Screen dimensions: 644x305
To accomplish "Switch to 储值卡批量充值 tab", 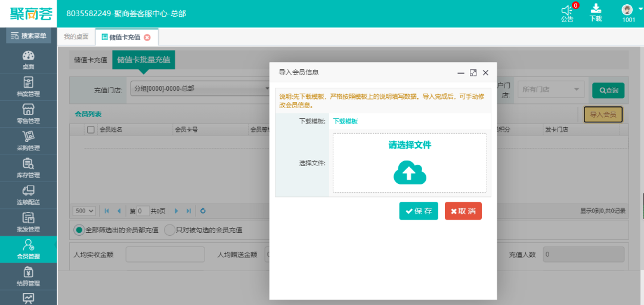I will (x=143, y=60).
